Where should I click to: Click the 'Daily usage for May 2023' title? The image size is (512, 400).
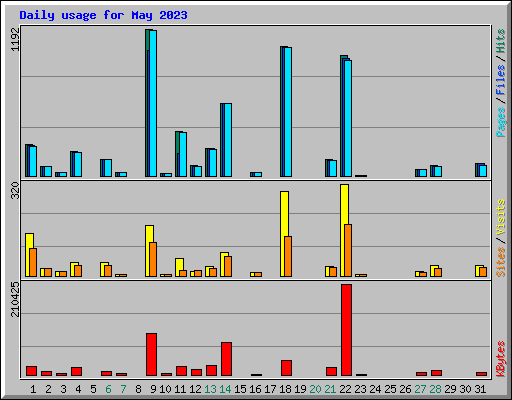[103, 15]
